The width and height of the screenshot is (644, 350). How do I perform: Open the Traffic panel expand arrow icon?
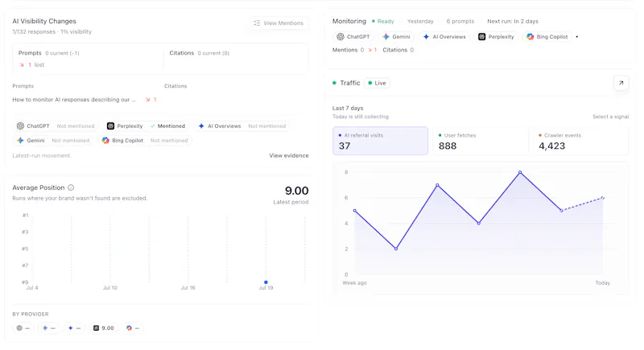pyautogui.click(x=621, y=83)
